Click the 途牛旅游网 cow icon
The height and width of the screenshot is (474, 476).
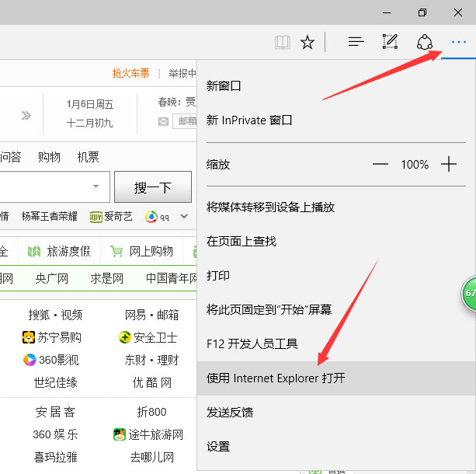click(120, 434)
